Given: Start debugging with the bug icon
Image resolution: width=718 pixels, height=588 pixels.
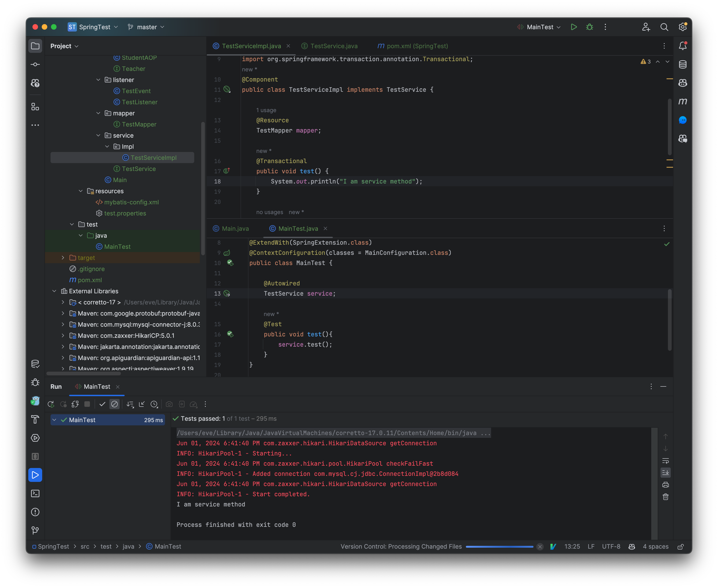Looking at the screenshot, I should pyautogui.click(x=590, y=27).
